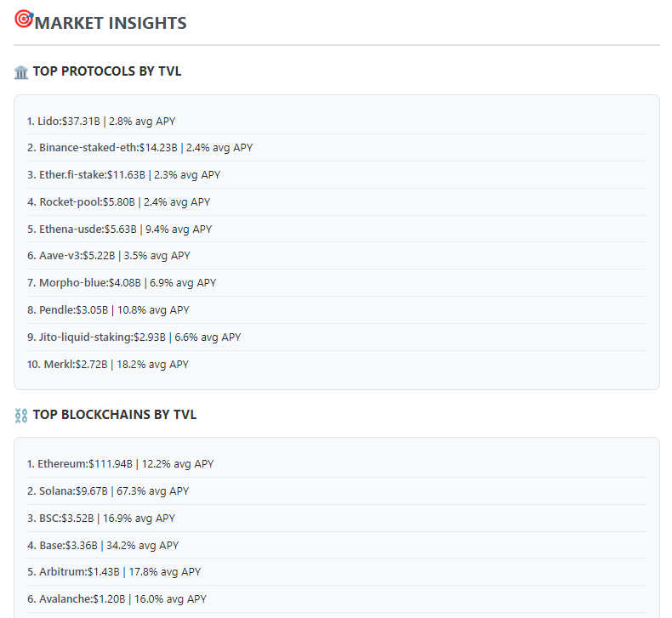Click the Binance-staked-eth $14.23B row

(337, 148)
